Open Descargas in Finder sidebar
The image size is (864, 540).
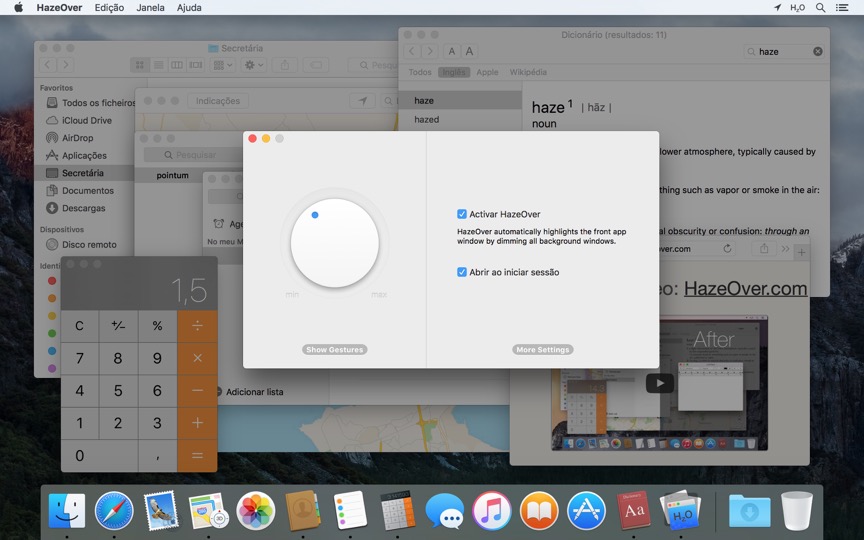coord(83,208)
